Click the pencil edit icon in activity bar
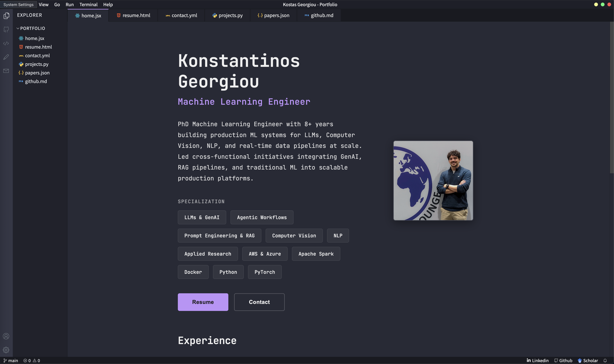Viewport: 614px width, 364px height. [6, 57]
